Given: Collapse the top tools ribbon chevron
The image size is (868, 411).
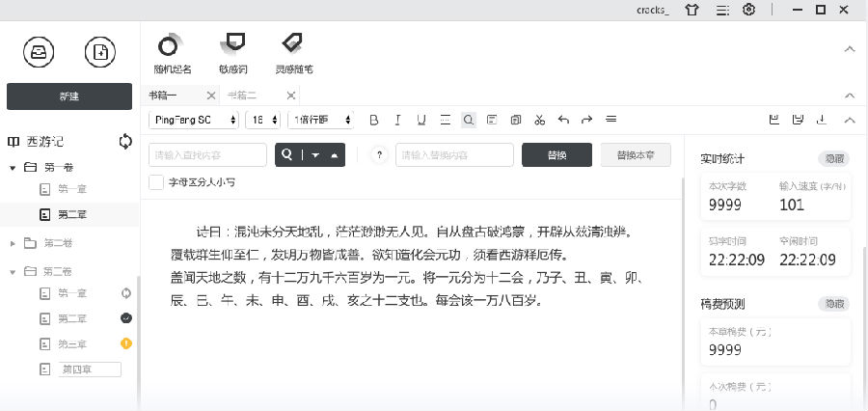Looking at the screenshot, I should point(850,49).
